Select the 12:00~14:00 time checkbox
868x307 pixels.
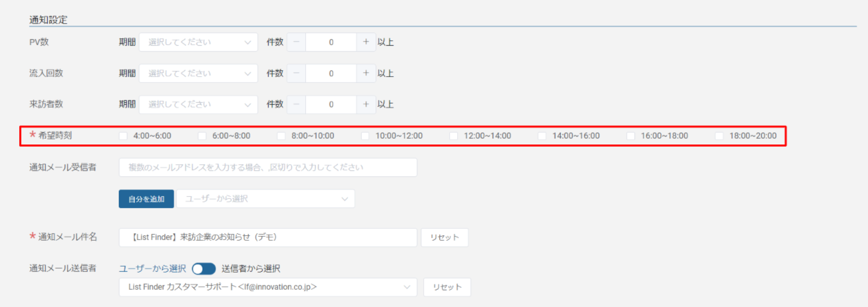tap(454, 136)
